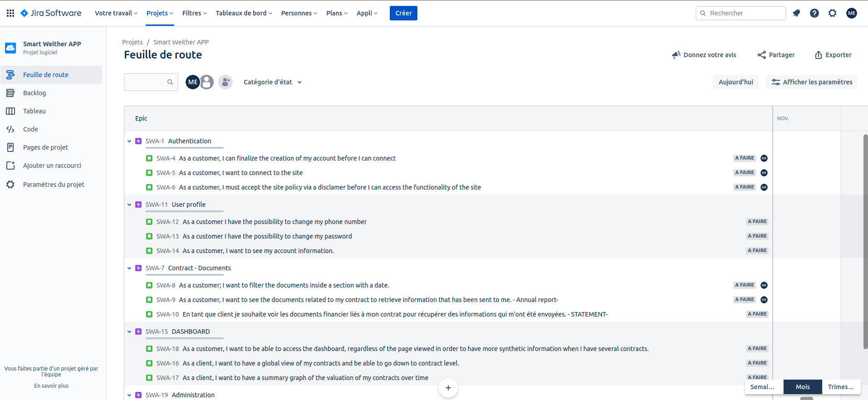Filter by the unassigned avatar
This screenshot has width=868, height=400.
tap(207, 82)
